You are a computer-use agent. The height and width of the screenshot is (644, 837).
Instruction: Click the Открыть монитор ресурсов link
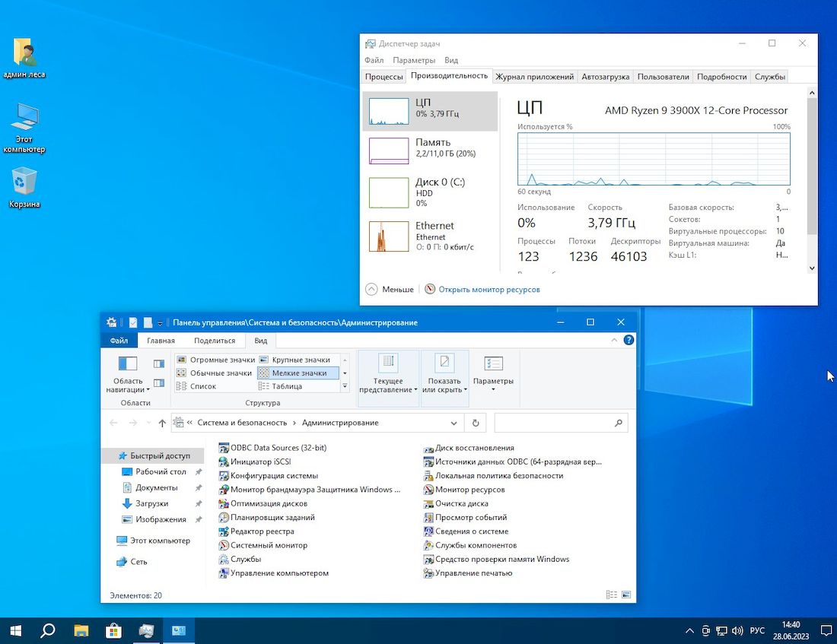click(x=491, y=290)
